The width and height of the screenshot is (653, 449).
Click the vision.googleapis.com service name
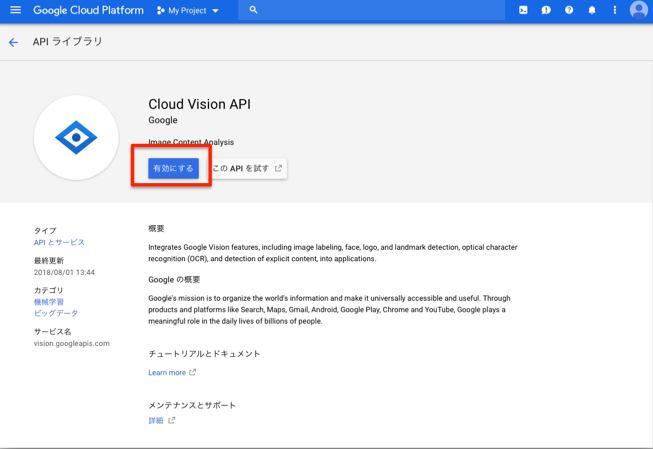(72, 344)
